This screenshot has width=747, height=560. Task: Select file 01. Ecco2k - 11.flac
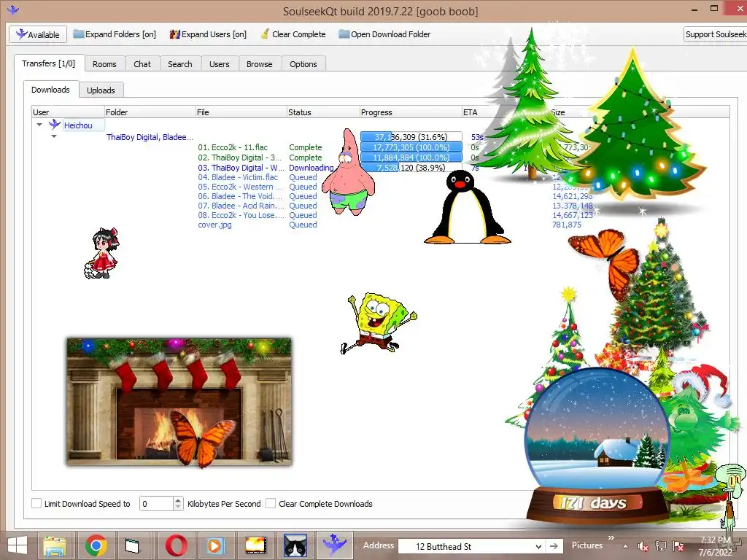coord(233,147)
